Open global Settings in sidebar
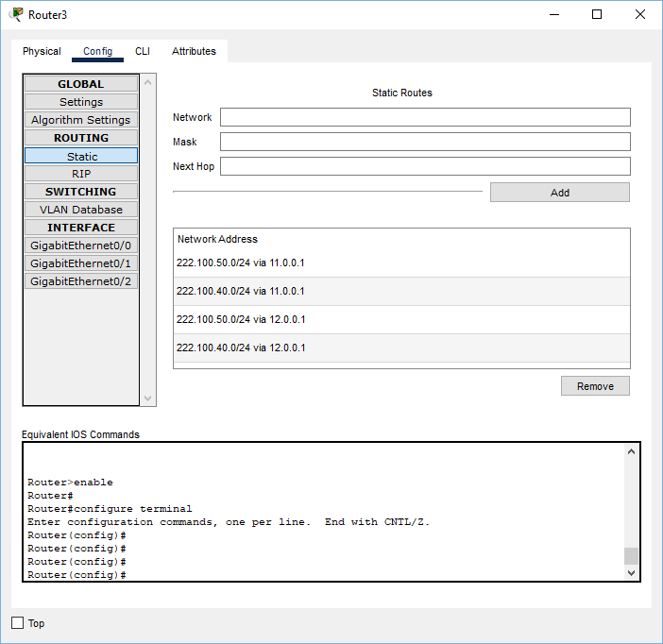Screen dimensions: 663x644 (x=81, y=102)
